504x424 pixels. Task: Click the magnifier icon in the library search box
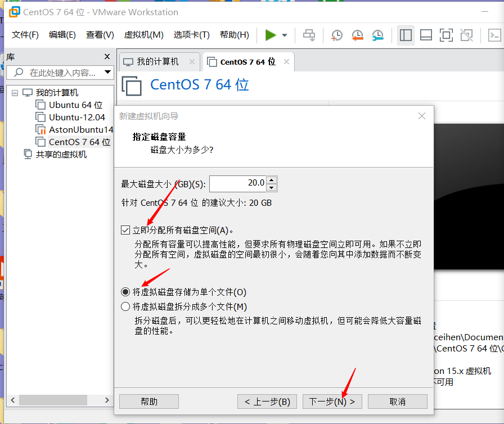[x=19, y=73]
